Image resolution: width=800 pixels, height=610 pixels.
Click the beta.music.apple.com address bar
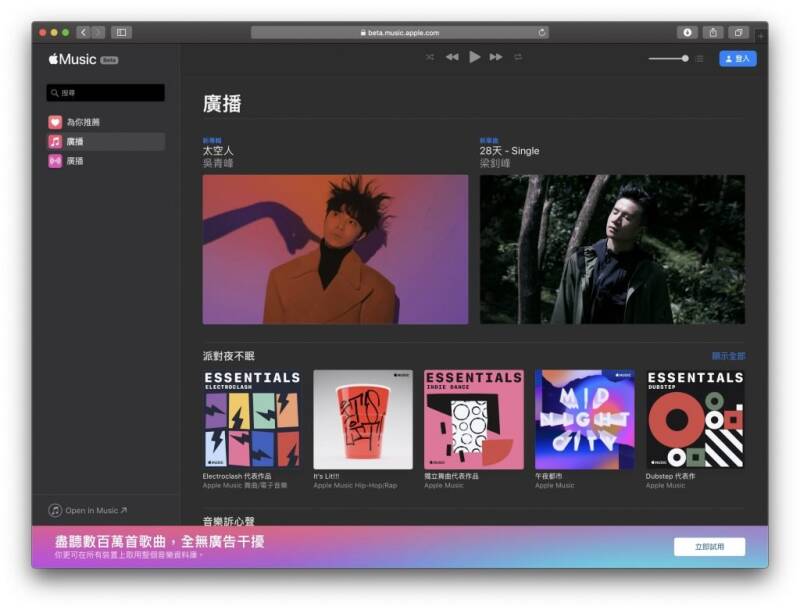coord(399,33)
